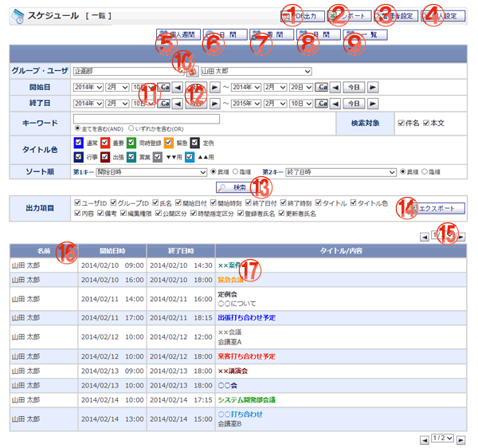The height and width of the screenshot is (448, 478).
Task: Click the far-right next arrow in 終了日 row
Action: pos(373,103)
